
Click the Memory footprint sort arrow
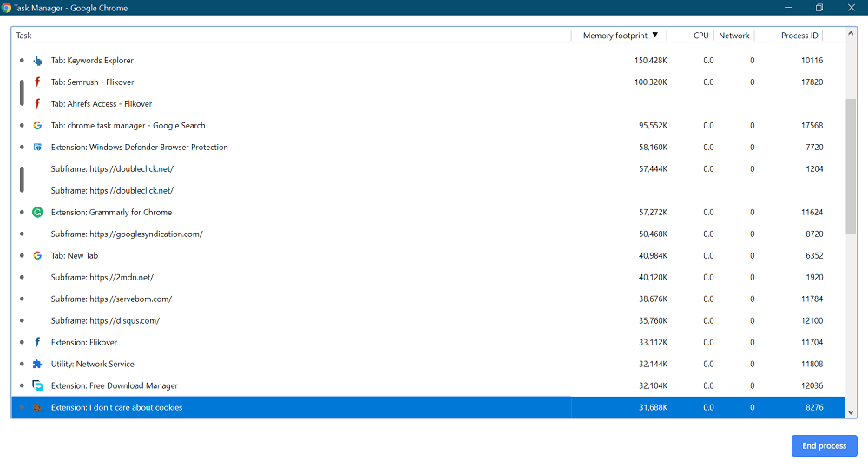point(654,36)
